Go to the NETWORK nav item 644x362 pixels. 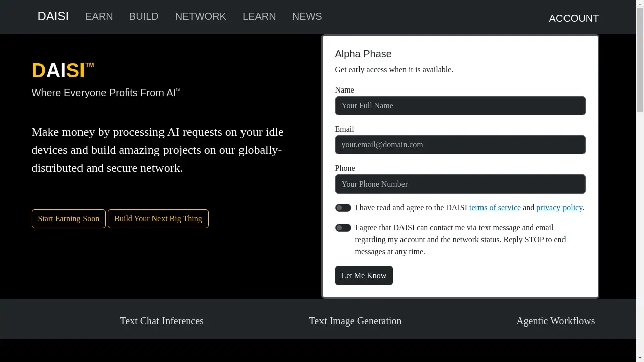coord(201,16)
